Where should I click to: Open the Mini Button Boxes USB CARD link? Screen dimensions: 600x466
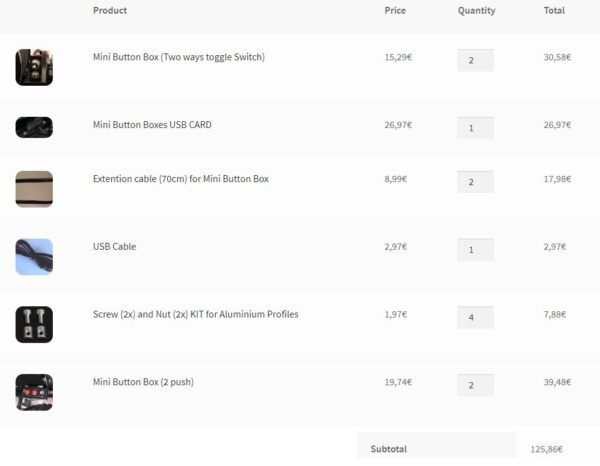152,125
